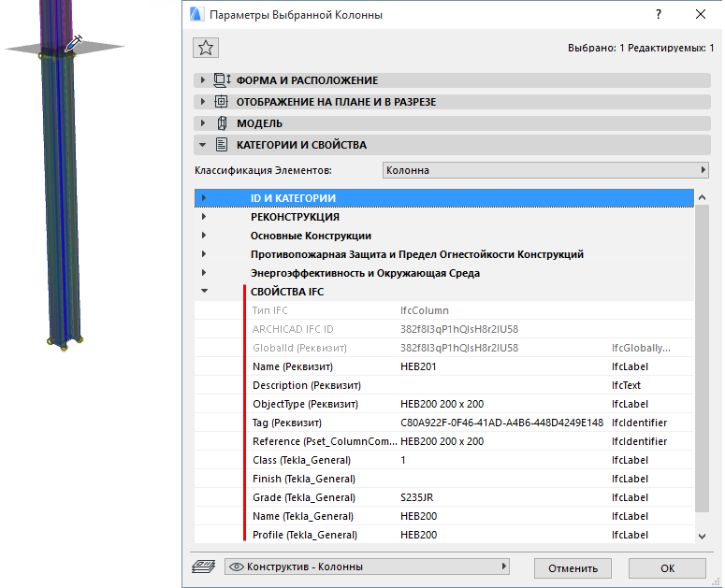The height and width of the screenshot is (588, 725).
Task: Click the IfcText type cell
Action: (626, 385)
